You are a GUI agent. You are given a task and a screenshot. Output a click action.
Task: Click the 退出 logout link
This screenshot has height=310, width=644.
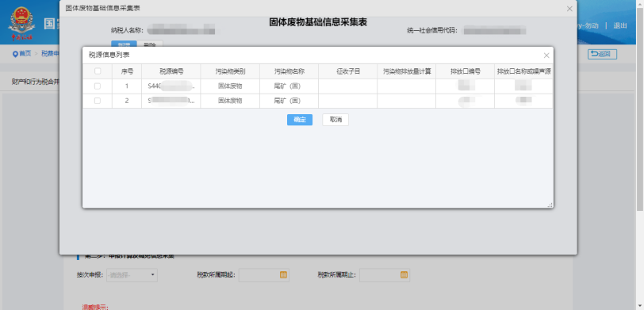[620, 25]
